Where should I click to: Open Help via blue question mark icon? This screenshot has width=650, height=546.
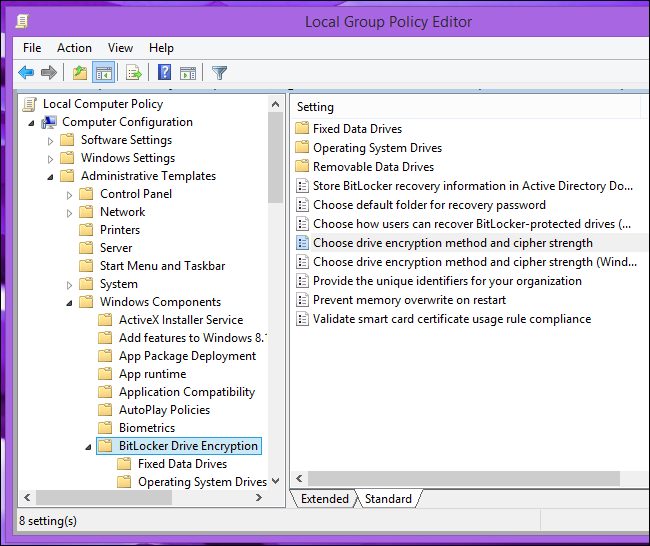click(164, 72)
